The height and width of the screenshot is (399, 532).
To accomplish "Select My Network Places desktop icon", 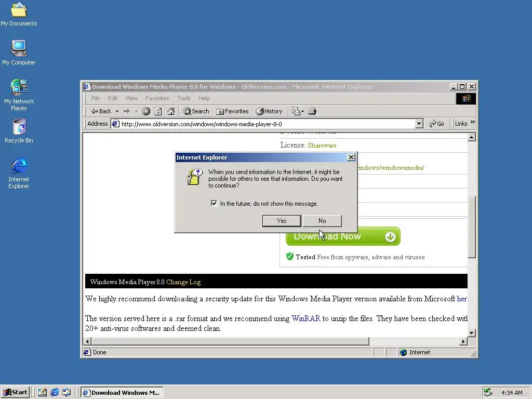I will pos(19,95).
